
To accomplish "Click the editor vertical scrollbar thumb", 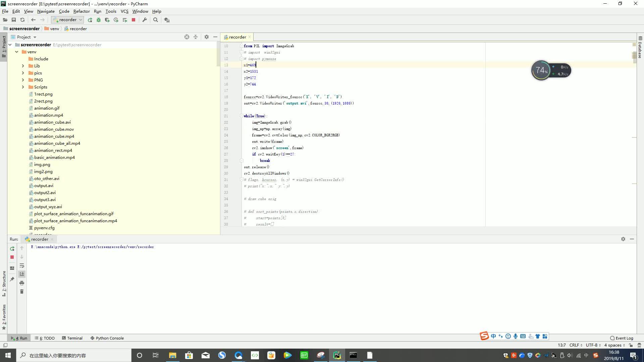I will [x=634, y=57].
